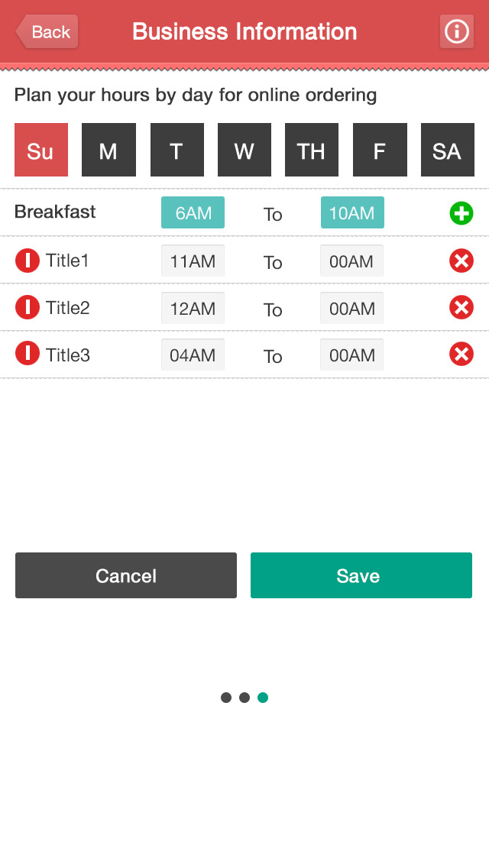Toggle the red status icon beside Title2
Image resolution: width=489 pixels, height=868 pixels.
[28, 308]
